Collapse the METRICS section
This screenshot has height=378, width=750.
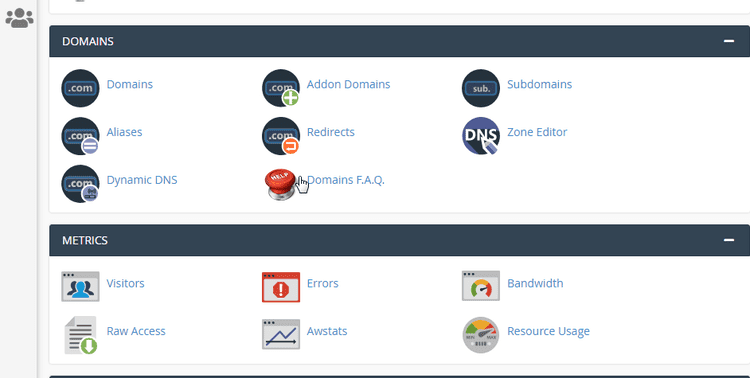(728, 240)
